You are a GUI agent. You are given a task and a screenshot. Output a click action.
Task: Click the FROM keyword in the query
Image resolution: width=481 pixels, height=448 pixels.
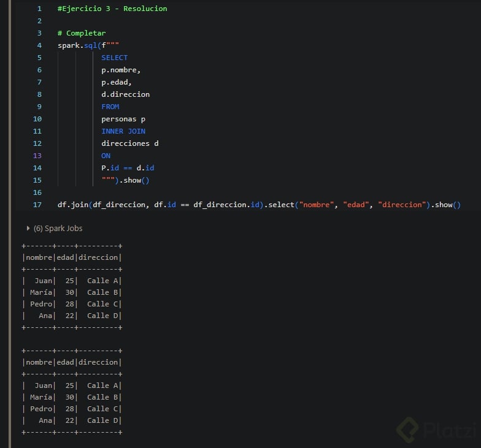click(x=110, y=107)
